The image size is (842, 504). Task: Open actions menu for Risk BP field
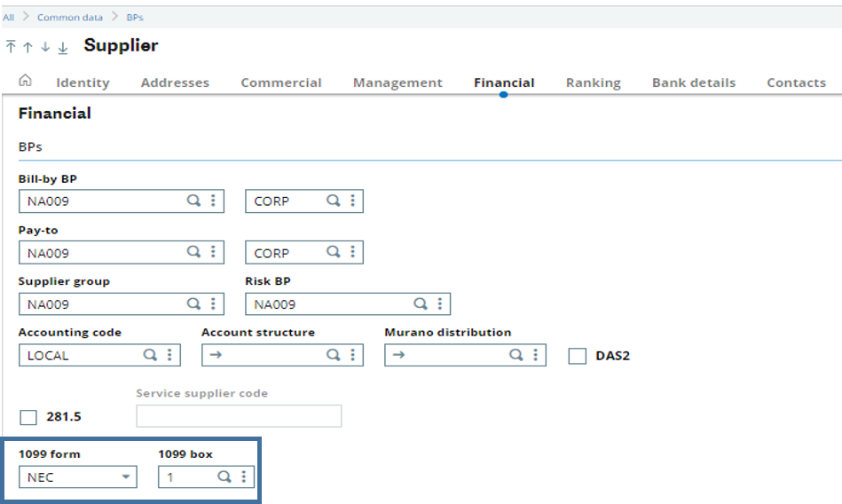[x=440, y=304]
